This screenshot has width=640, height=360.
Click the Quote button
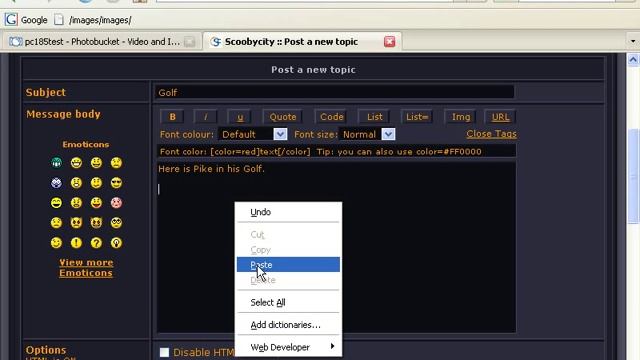[282, 117]
